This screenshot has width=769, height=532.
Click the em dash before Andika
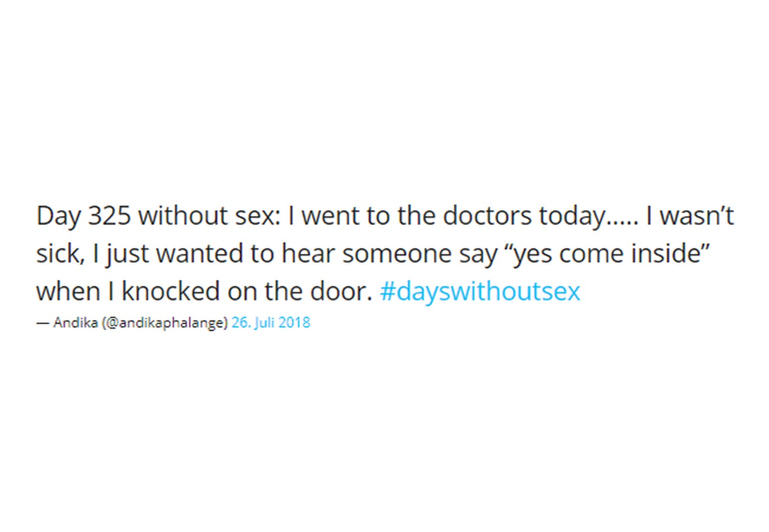pos(43,323)
